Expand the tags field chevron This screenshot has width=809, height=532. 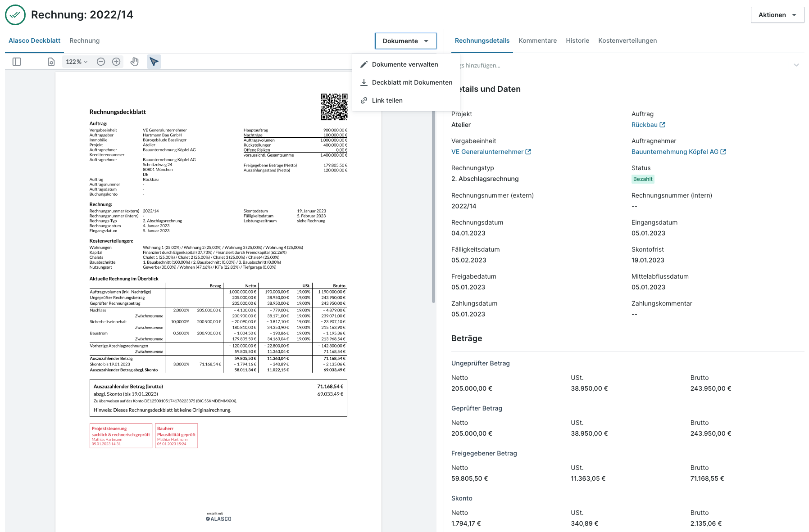796,65
